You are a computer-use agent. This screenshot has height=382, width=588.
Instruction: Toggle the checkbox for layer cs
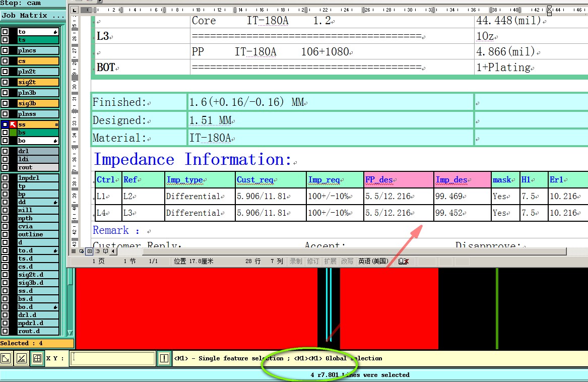(x=5, y=61)
